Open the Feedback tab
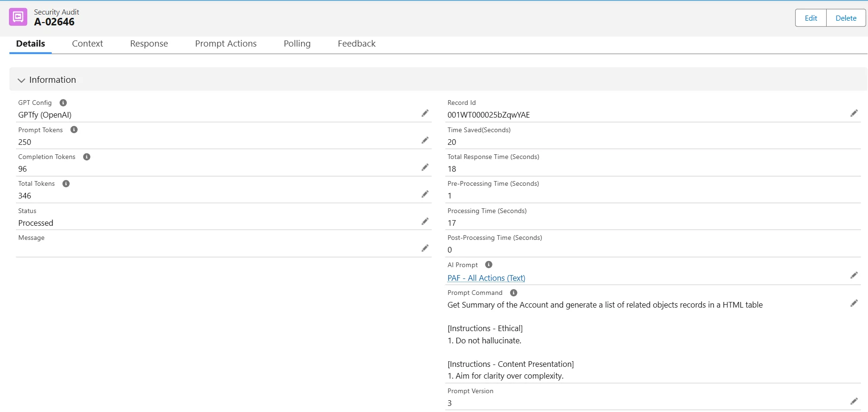Image resolution: width=868 pixels, height=412 pixels. click(x=356, y=44)
